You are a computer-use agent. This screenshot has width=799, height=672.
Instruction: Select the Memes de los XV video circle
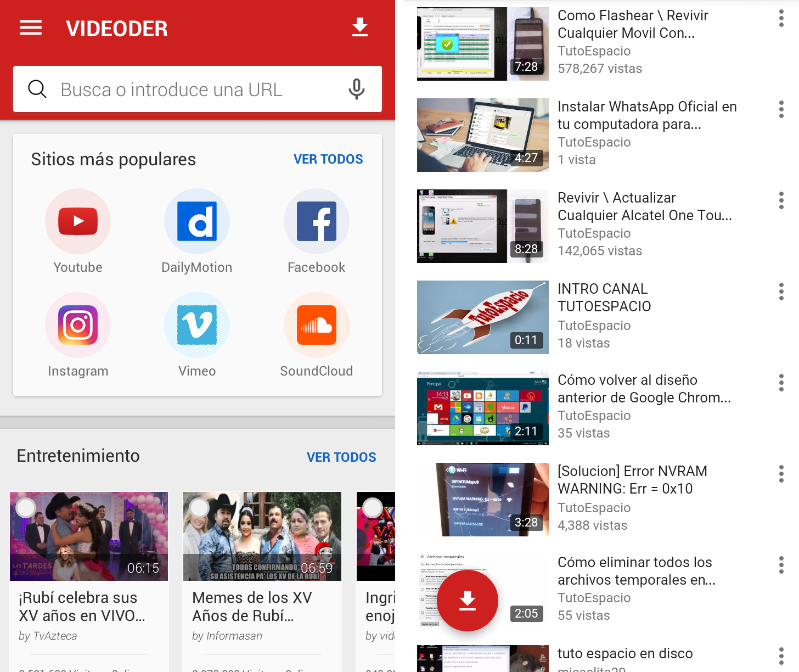click(x=199, y=508)
